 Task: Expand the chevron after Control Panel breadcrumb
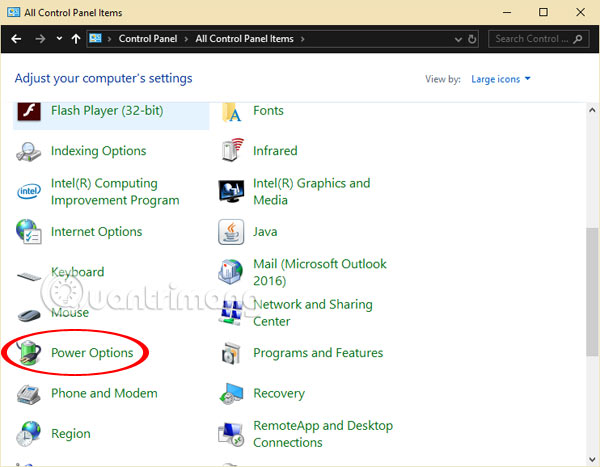click(186, 39)
